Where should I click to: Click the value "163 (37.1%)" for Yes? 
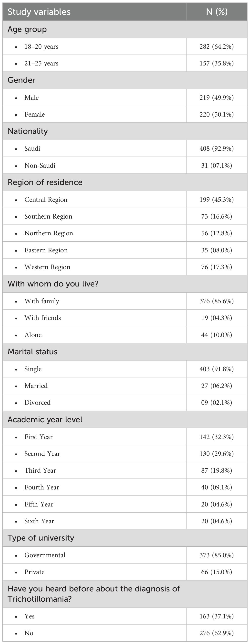(216, 616)
